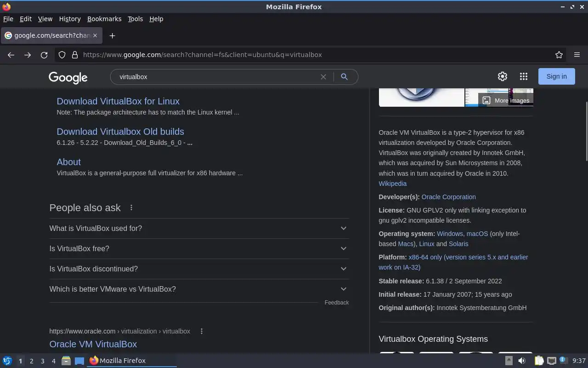This screenshot has width=588, height=368.
Task: Open the View menu
Action: (x=45, y=19)
